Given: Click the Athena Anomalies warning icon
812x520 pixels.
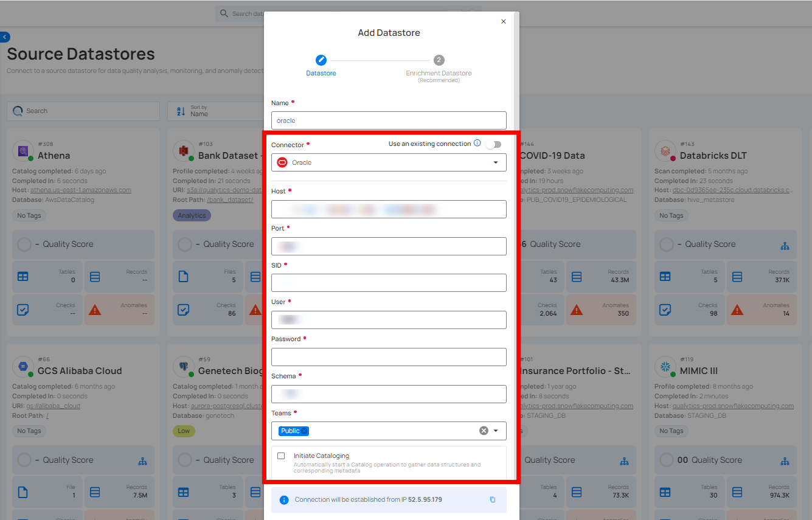Looking at the screenshot, I should tap(95, 310).
